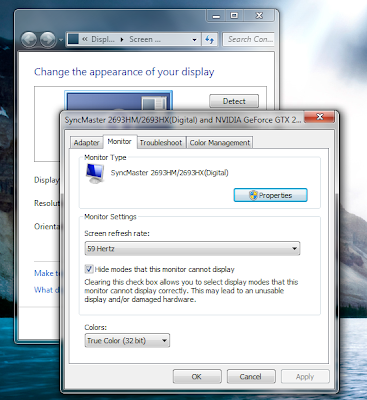Click the 'Colors:' label

point(96,327)
